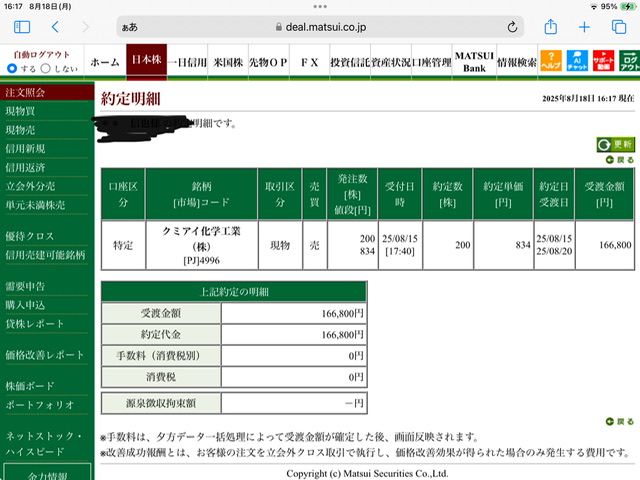Open a new tab with plus icon
Image resolution: width=640 pixels, height=480 pixels.
point(584,27)
